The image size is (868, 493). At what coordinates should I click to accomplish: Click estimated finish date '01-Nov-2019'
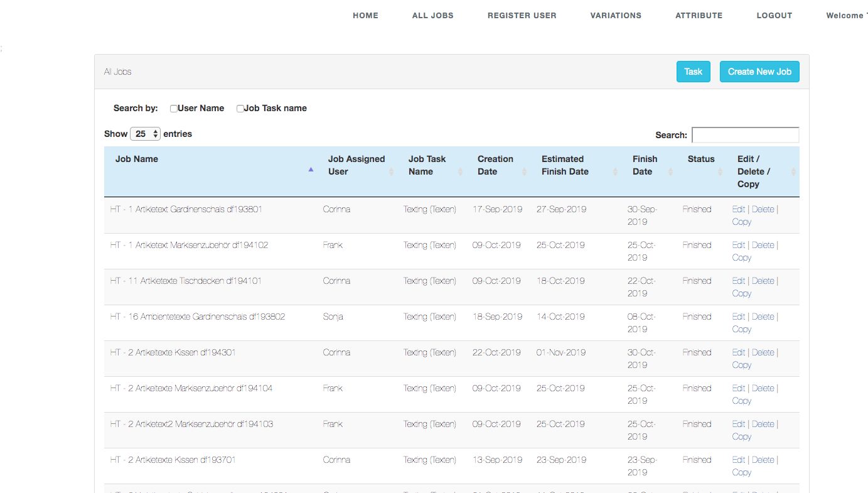[561, 352]
